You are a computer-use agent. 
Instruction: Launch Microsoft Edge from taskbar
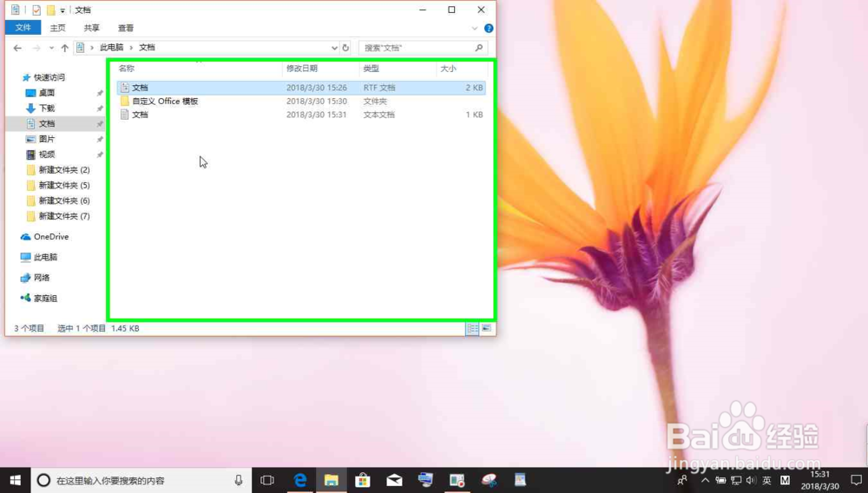(300, 480)
